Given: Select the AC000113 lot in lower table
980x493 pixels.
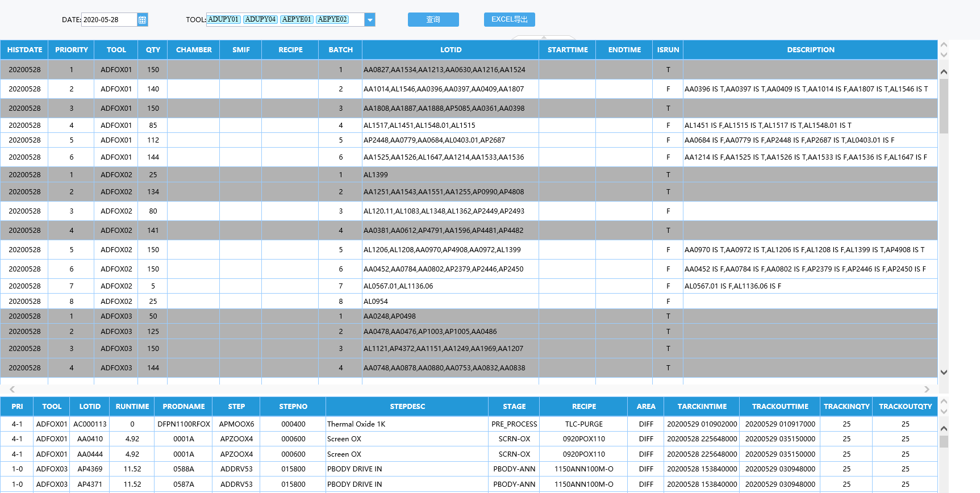Looking at the screenshot, I should (90, 424).
